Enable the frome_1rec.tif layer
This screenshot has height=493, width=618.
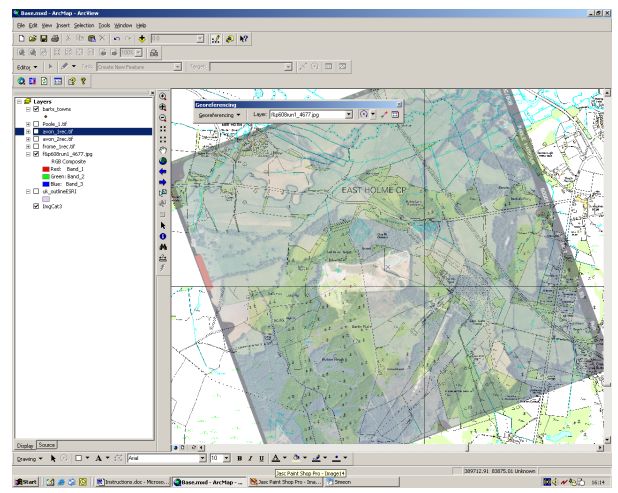36,147
